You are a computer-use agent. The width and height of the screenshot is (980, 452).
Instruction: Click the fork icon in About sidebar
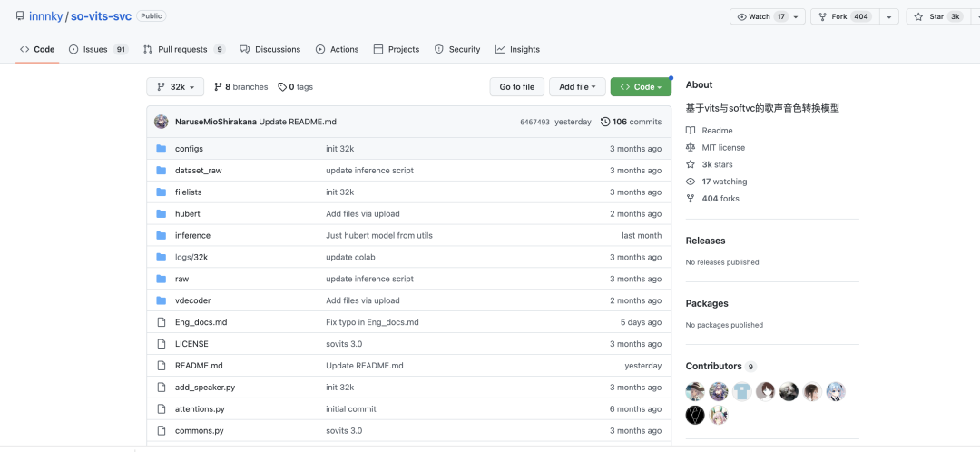(x=691, y=198)
